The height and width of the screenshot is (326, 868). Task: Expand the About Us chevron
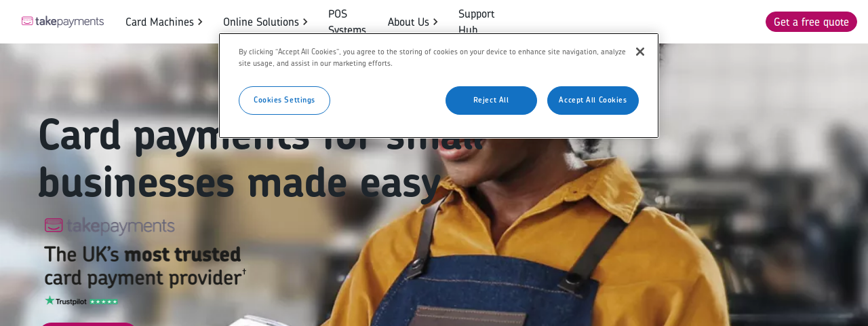(x=435, y=22)
